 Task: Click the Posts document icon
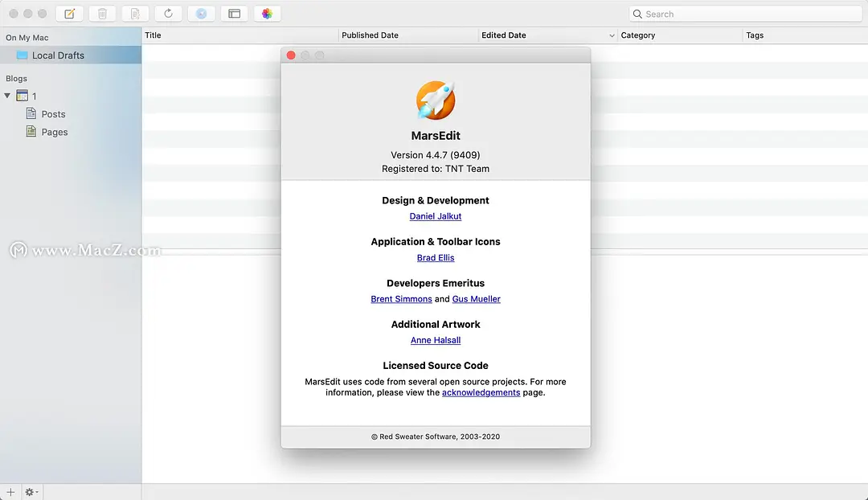click(31, 113)
